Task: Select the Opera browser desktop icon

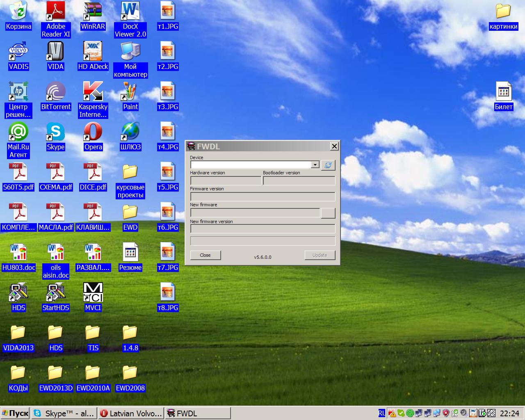Action: (93, 136)
